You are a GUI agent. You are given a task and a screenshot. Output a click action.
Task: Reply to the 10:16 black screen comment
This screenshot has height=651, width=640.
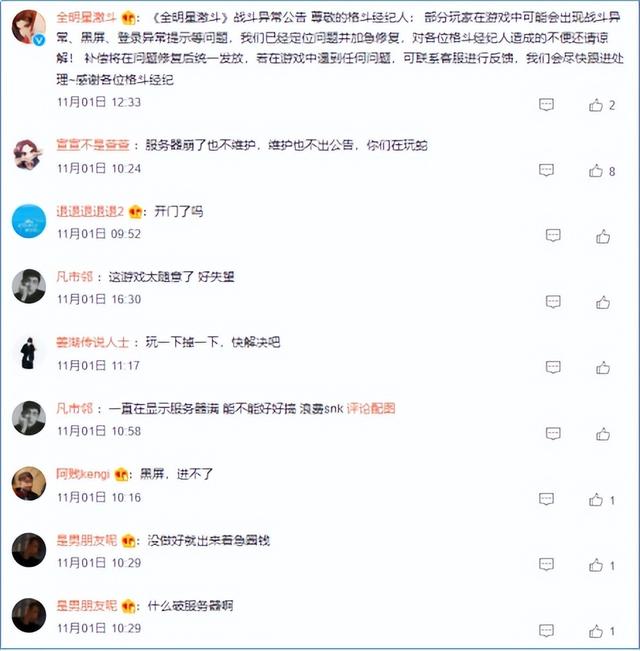click(x=546, y=499)
